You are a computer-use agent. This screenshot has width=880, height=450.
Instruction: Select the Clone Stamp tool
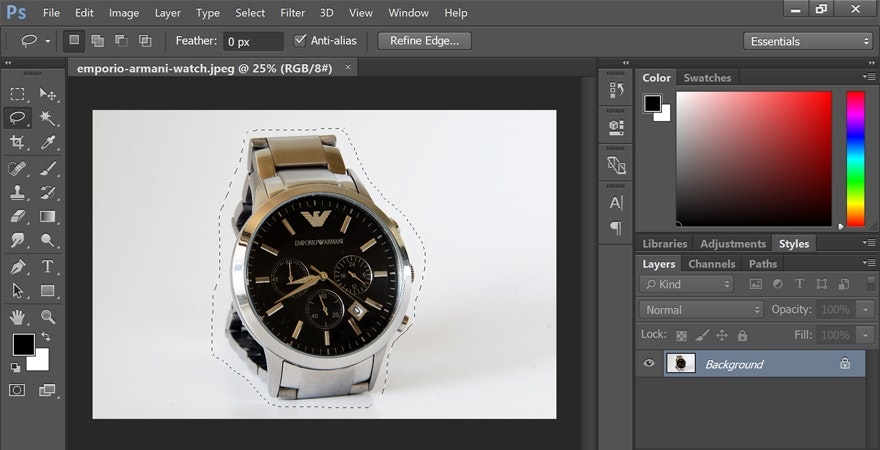[x=17, y=192]
